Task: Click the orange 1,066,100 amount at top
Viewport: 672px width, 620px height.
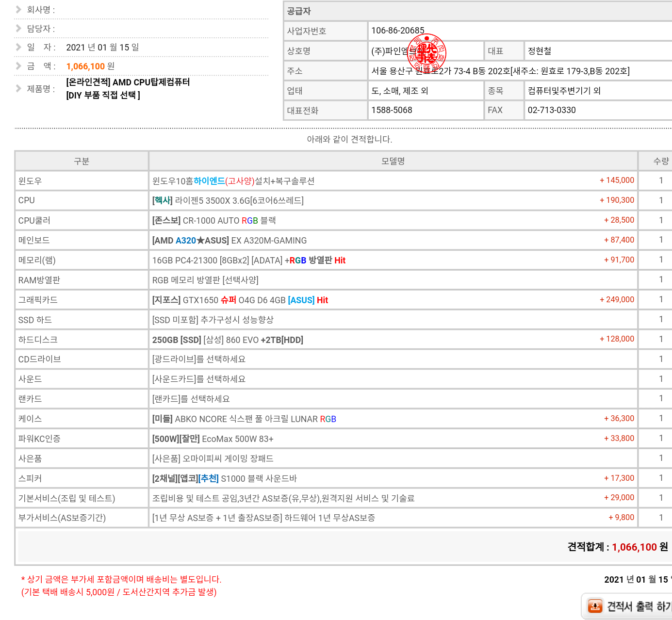Action: click(85, 66)
